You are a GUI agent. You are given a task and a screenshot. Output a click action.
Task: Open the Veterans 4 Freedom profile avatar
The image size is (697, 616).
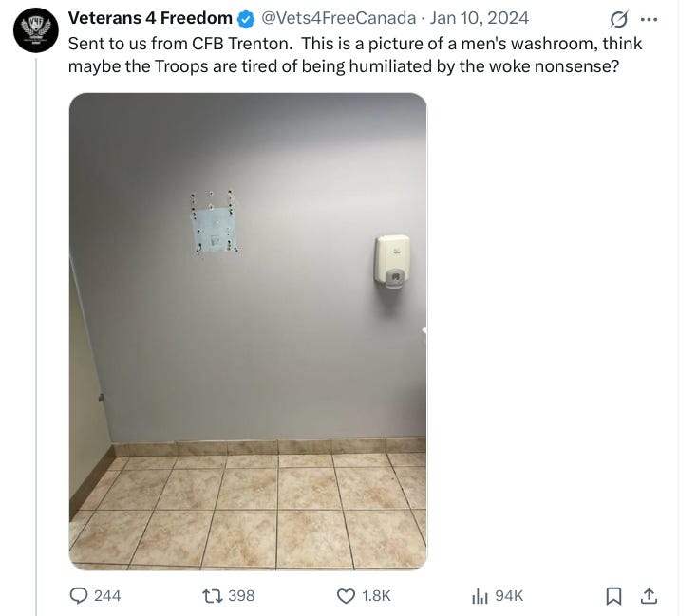click(x=35, y=30)
